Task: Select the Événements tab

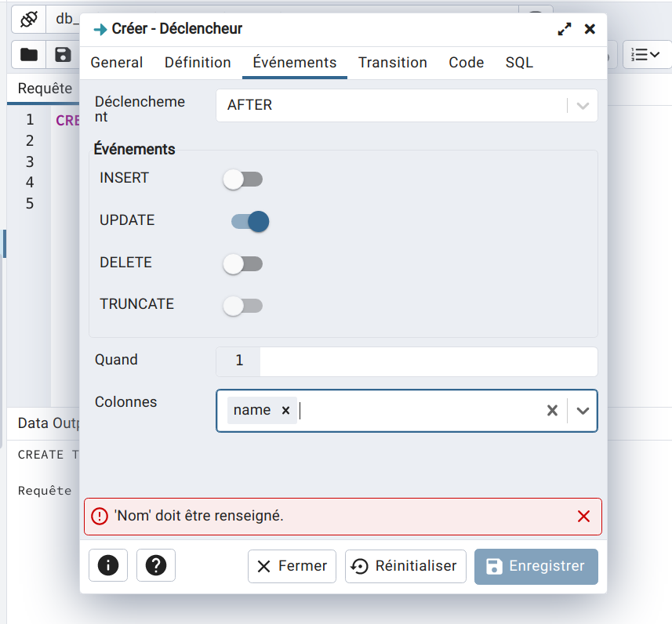Action: click(294, 63)
